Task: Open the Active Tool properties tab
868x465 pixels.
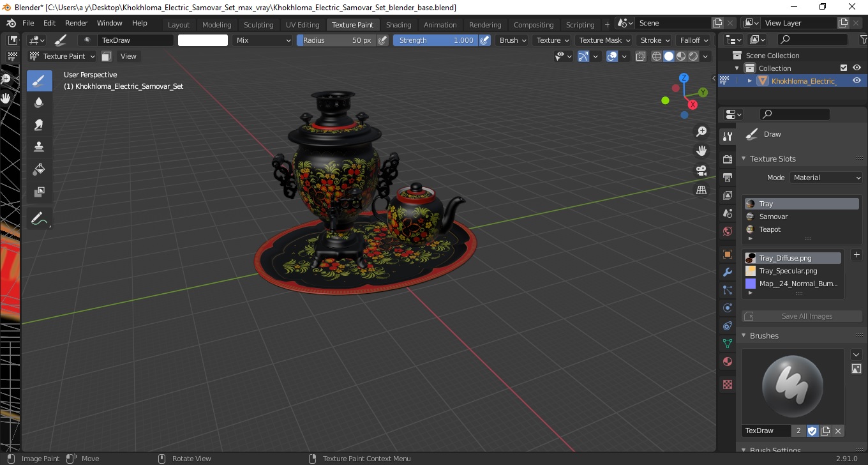Action: (727, 137)
